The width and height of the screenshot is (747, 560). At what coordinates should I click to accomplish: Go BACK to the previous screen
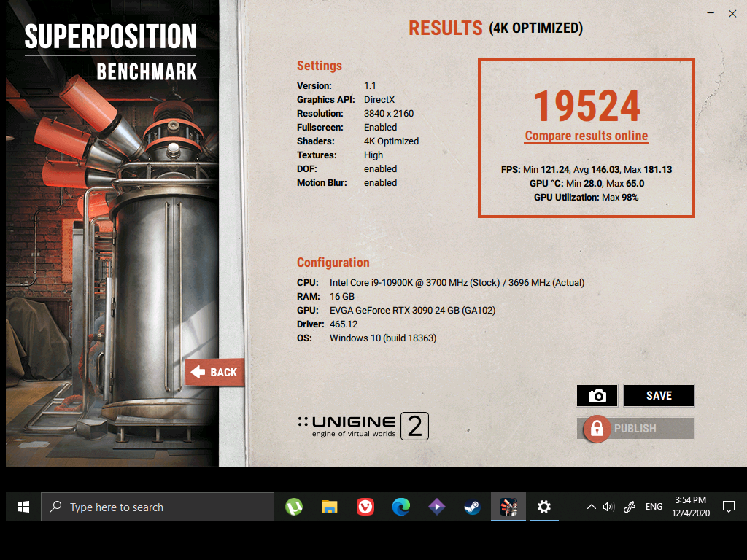(215, 373)
